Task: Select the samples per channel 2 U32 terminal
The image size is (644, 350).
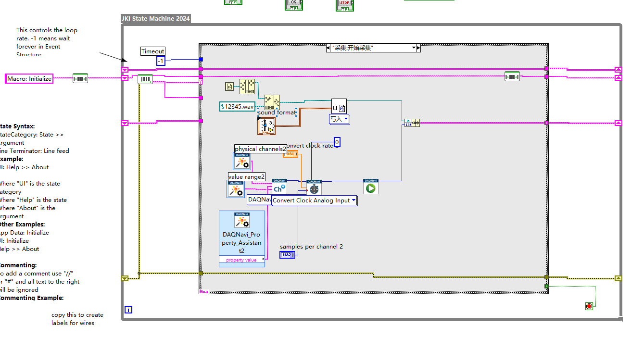Action: point(287,255)
